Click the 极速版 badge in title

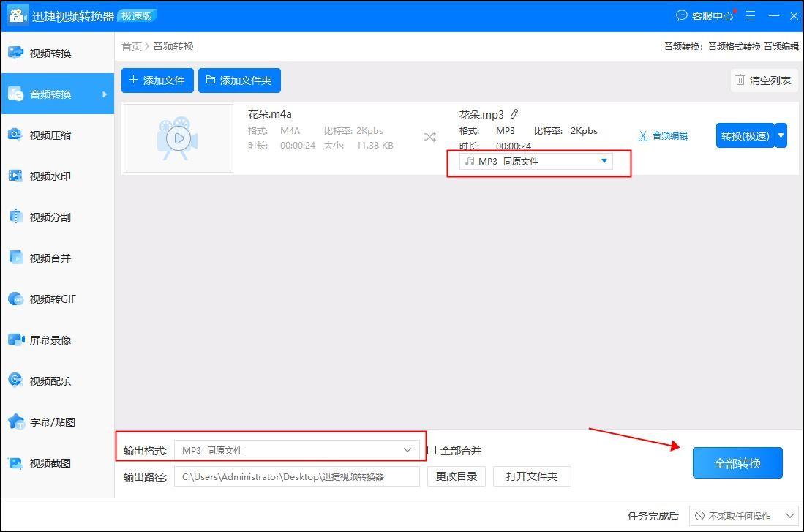(136, 16)
